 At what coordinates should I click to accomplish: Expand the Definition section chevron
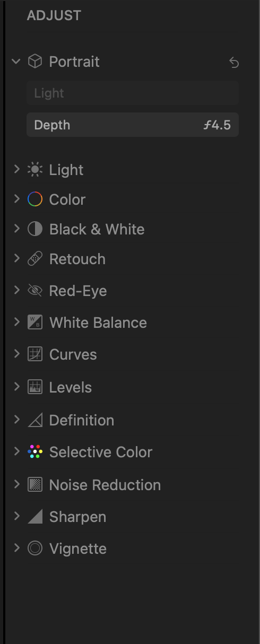click(x=16, y=420)
